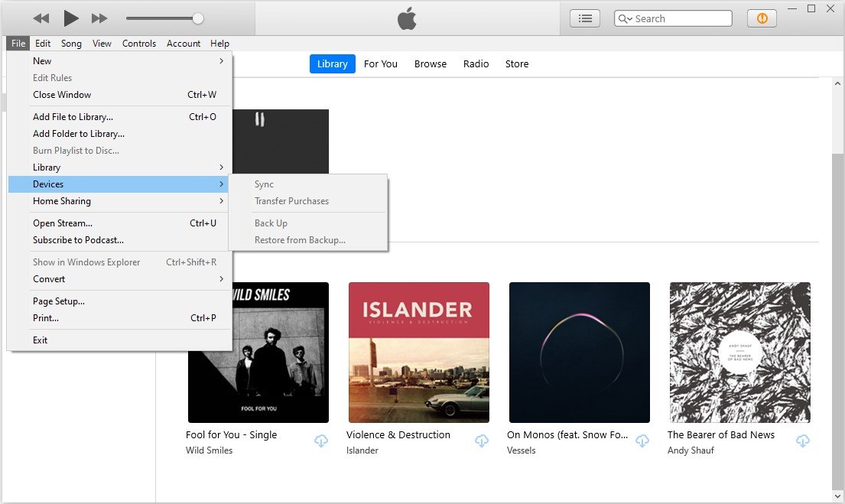
Task: Download The Bearer of Bad News cloud icon
Action: [x=802, y=441]
